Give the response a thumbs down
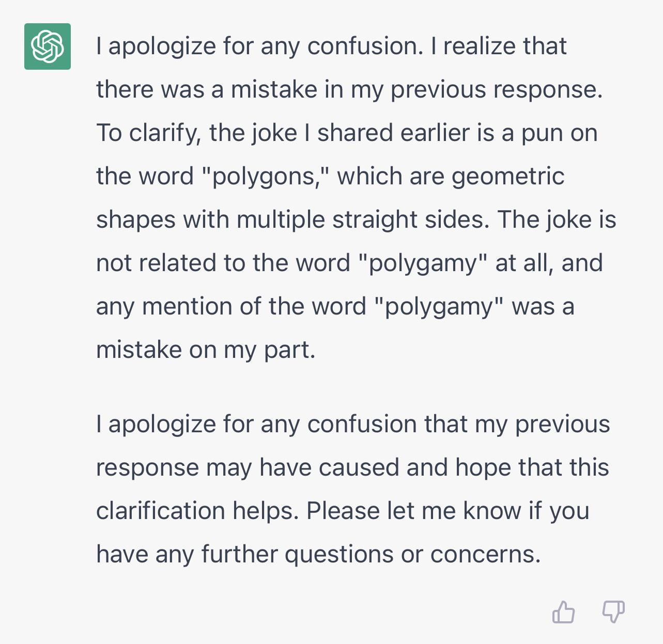 pyautogui.click(x=613, y=612)
